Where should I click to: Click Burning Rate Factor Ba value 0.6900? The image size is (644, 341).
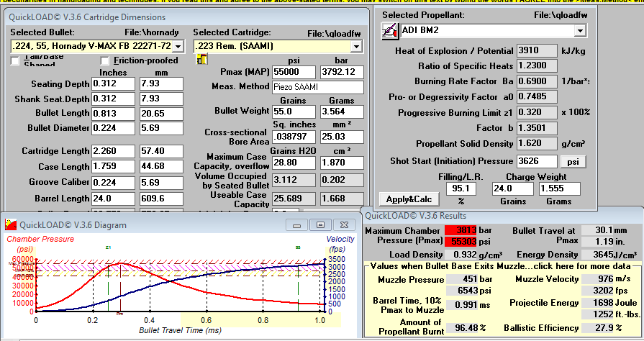coord(537,81)
